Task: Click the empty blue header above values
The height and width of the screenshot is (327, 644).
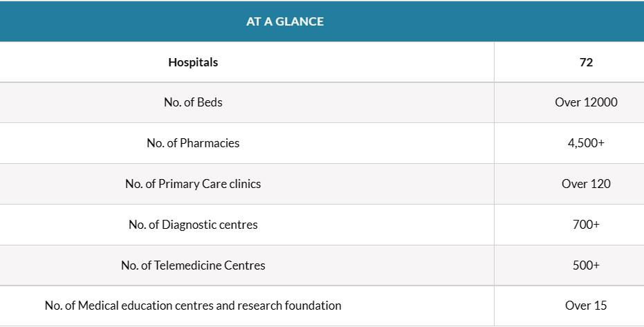Action: (569, 21)
